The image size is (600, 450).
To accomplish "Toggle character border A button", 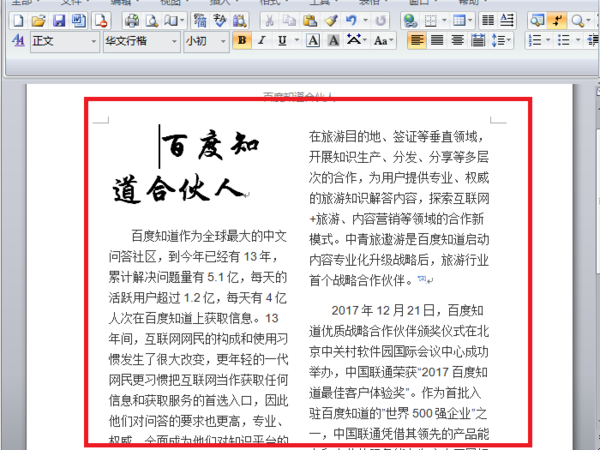I will [313, 40].
